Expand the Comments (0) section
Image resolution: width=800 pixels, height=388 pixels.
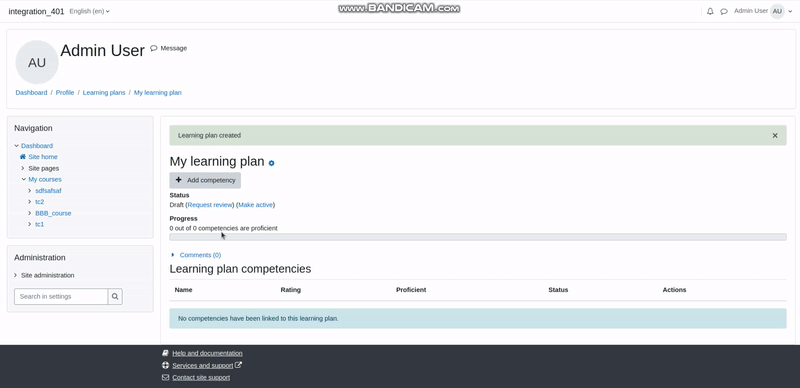(173, 255)
